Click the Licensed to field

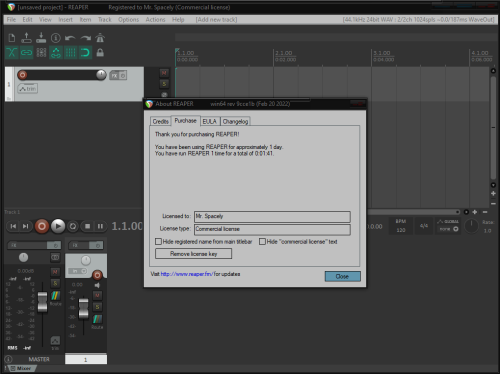[x=272, y=216]
